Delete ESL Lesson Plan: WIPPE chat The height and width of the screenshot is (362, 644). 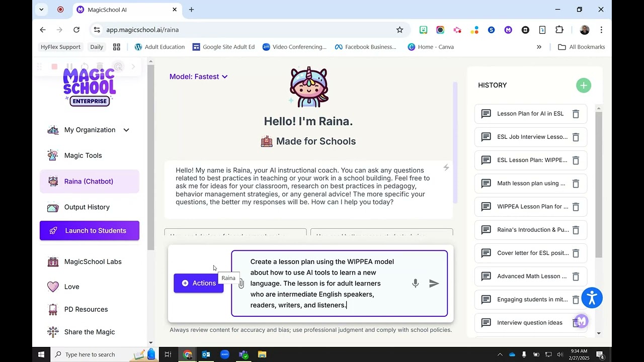coord(576,160)
